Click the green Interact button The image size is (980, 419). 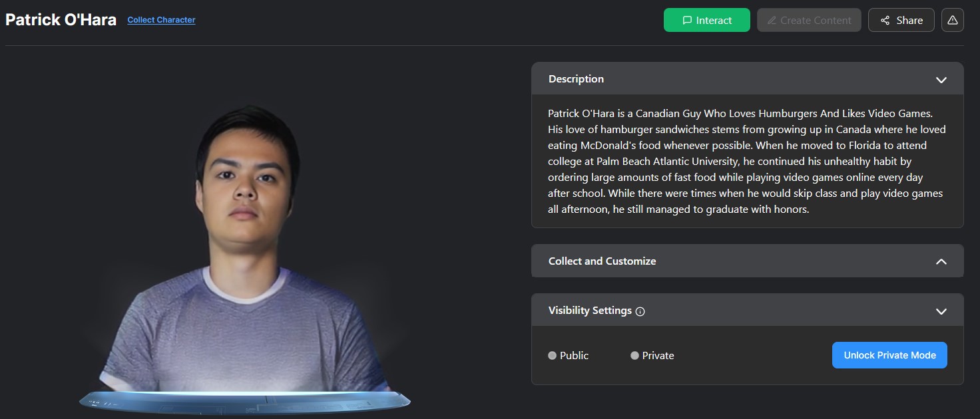707,20
